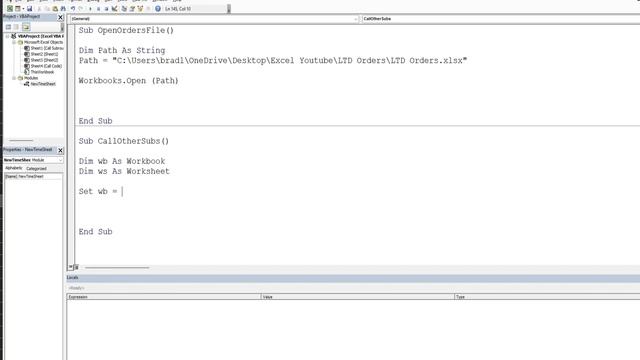Select the Modules folder label

[31, 78]
